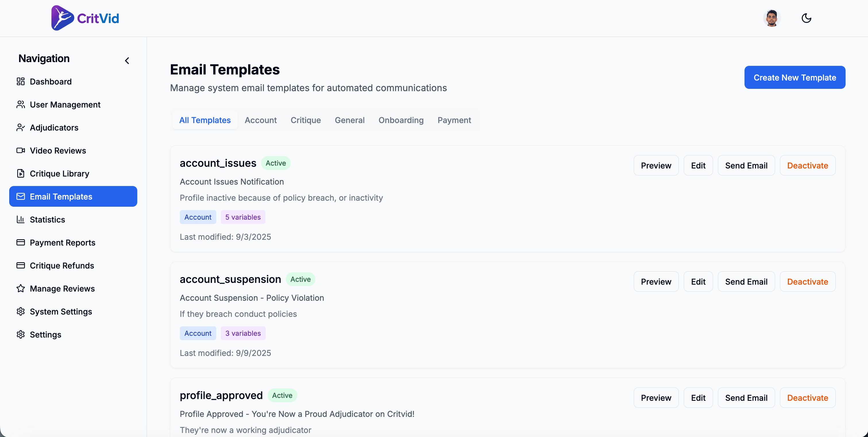
Task: Click the Critique Refunds card icon
Action: (21, 265)
